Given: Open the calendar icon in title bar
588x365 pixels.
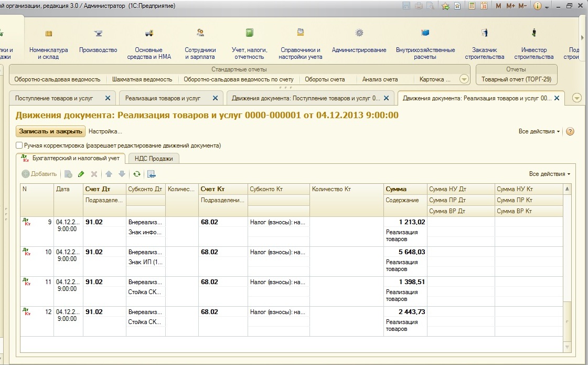Looking at the screenshot, I should (484, 6).
